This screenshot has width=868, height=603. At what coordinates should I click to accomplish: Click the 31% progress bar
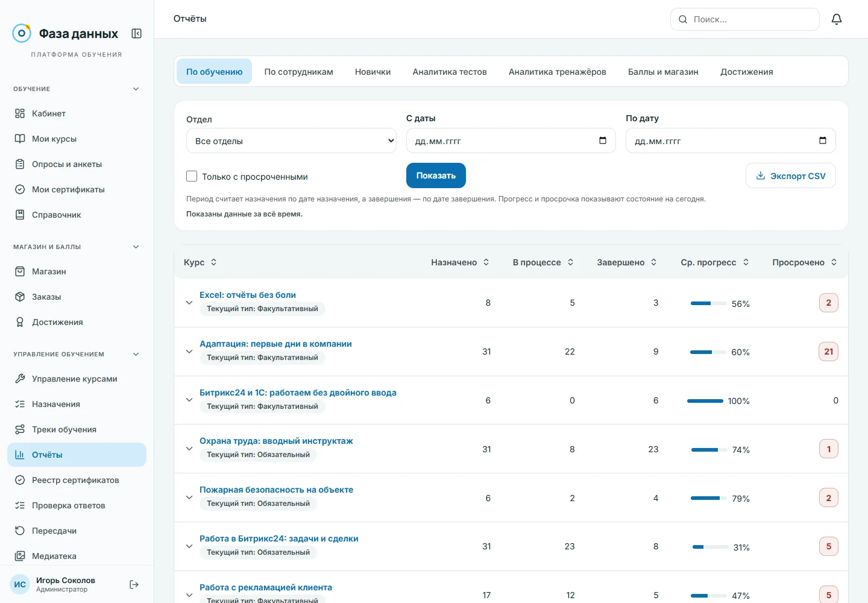(x=711, y=547)
